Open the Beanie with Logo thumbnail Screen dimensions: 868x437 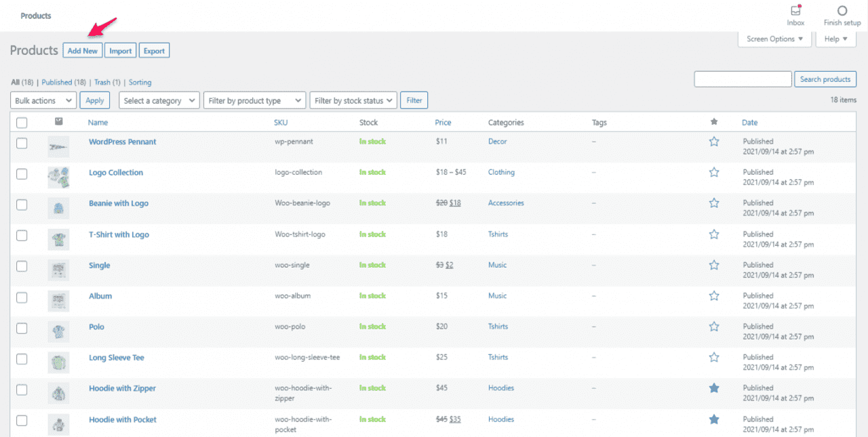[x=58, y=208]
